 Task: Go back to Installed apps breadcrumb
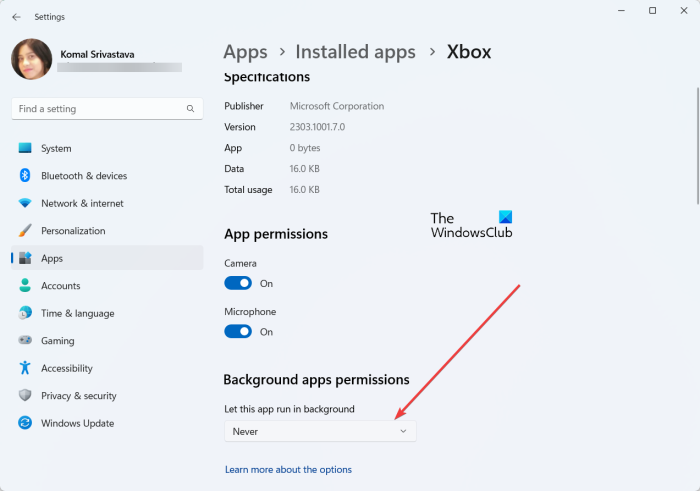tap(354, 52)
